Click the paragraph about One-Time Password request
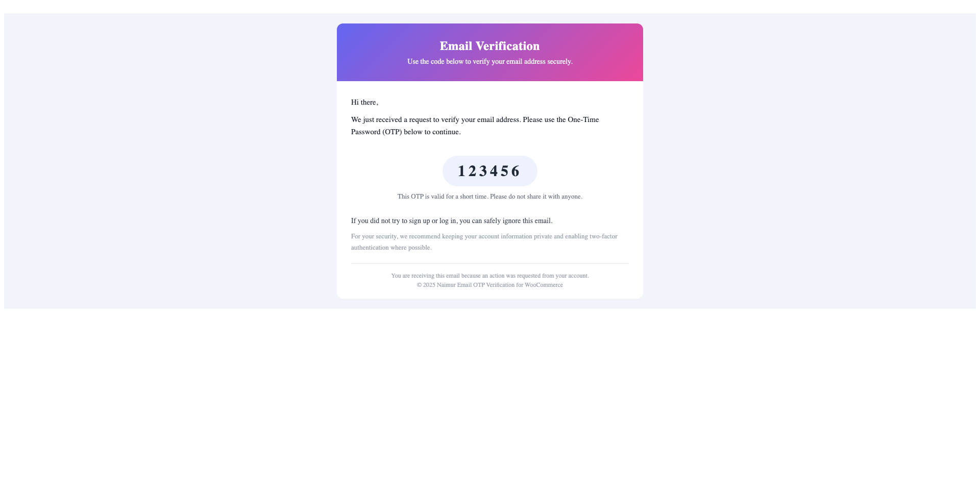This screenshot has width=980, height=489. point(475,126)
